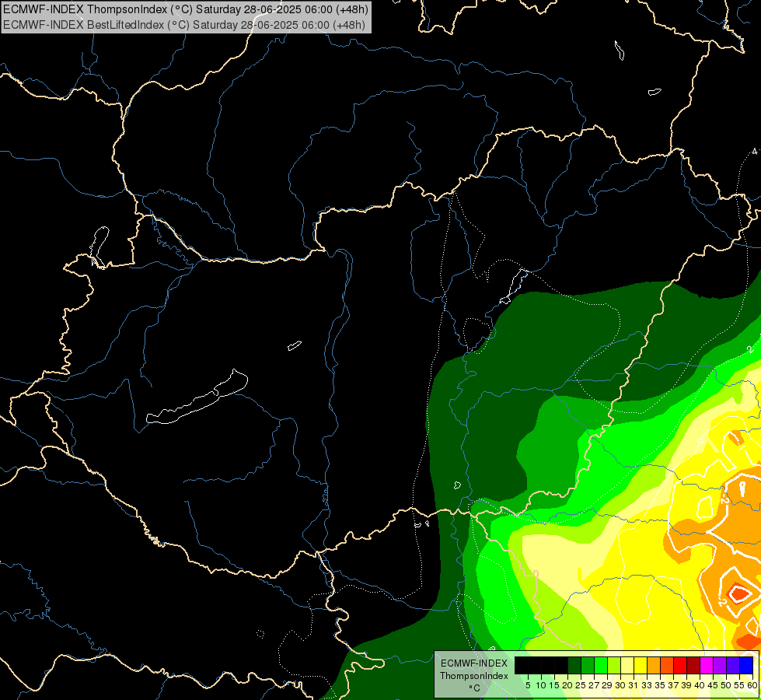Click legend tick label '37'

(x=673, y=685)
